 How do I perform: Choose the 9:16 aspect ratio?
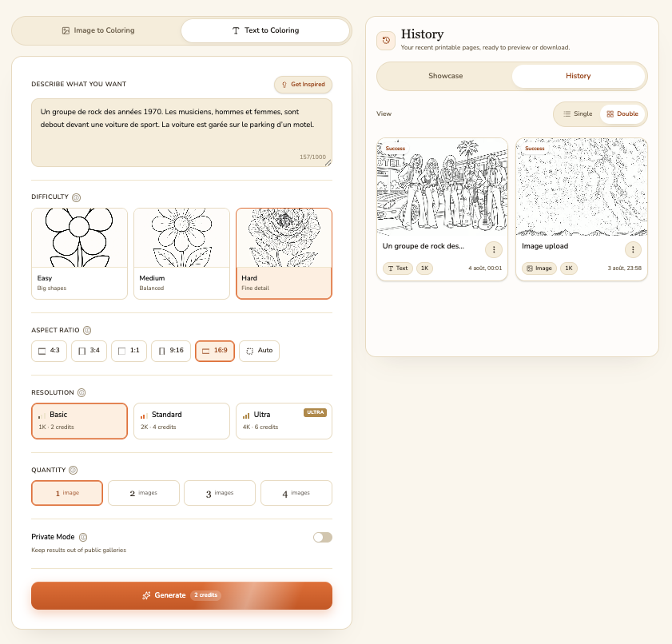pos(170,351)
